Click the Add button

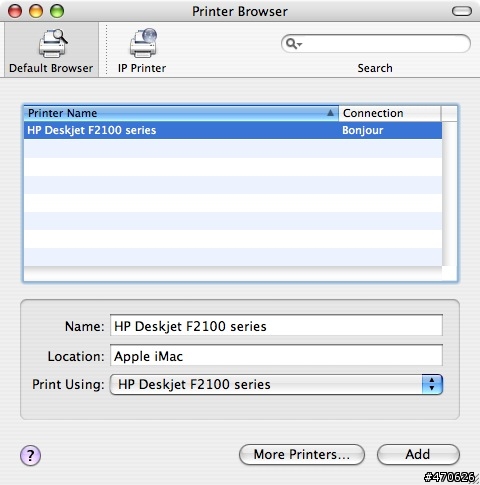[418, 454]
